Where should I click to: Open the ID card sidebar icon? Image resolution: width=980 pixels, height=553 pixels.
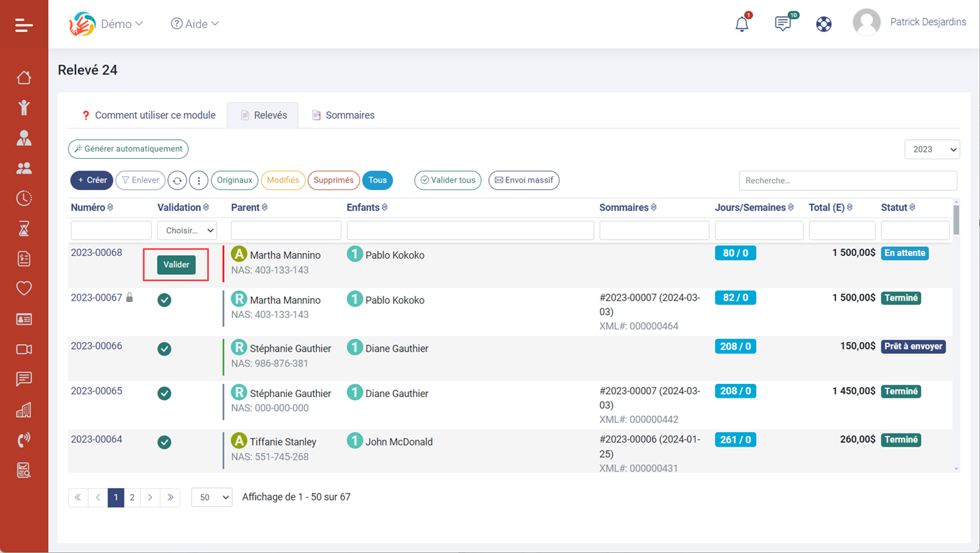(24, 319)
